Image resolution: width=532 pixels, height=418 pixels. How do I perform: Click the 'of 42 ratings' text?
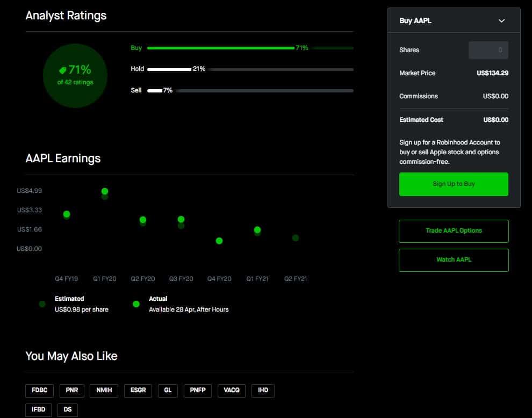point(75,82)
